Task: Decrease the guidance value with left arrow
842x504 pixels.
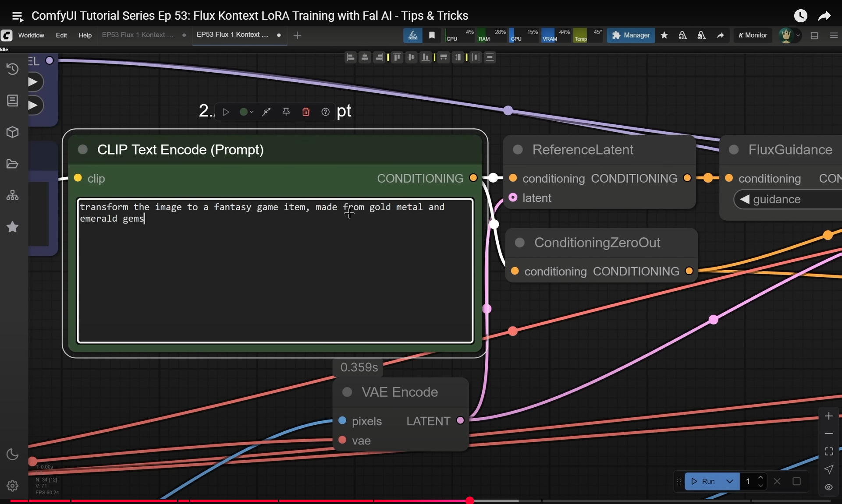Action: (744, 199)
